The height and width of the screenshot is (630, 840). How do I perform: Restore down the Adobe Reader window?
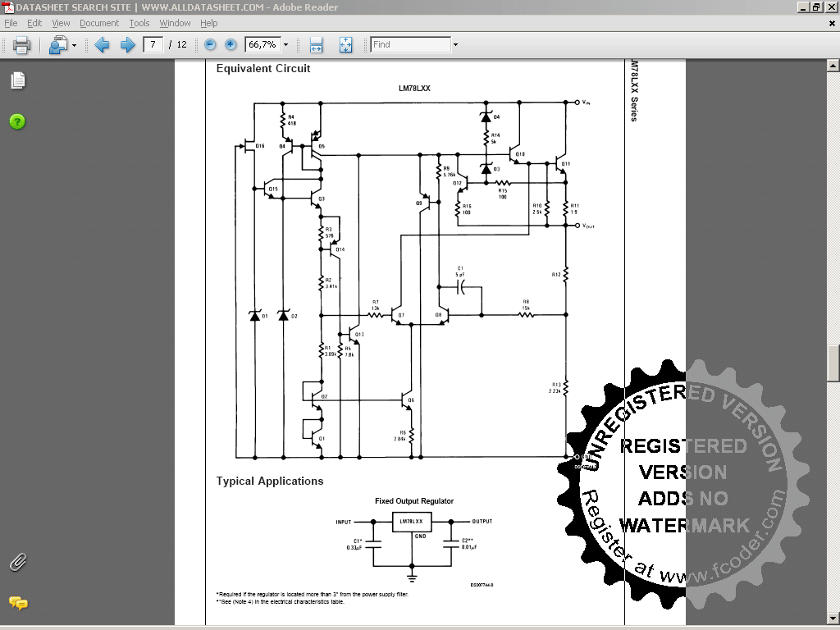pyautogui.click(x=816, y=7)
